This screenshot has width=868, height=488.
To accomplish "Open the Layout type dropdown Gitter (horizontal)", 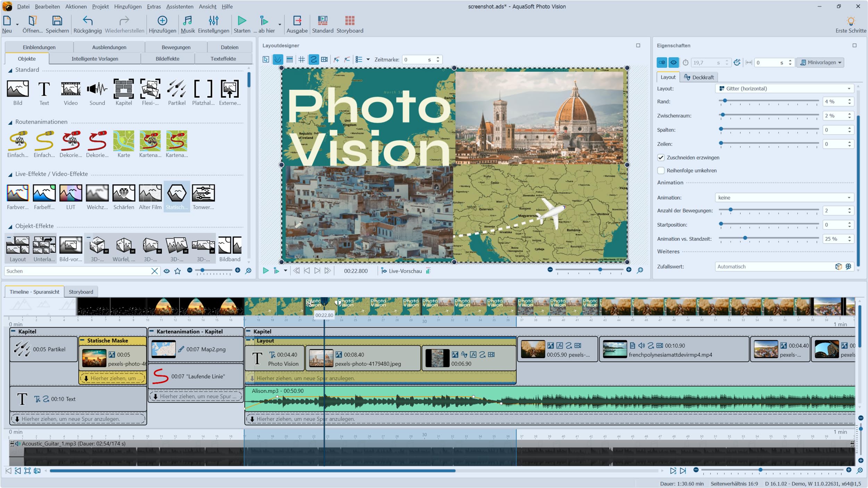I will pos(784,89).
